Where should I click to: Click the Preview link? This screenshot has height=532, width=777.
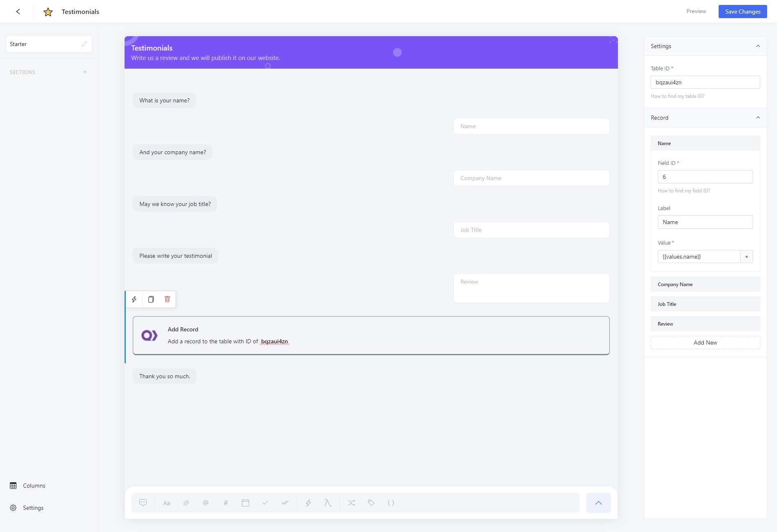696,12
